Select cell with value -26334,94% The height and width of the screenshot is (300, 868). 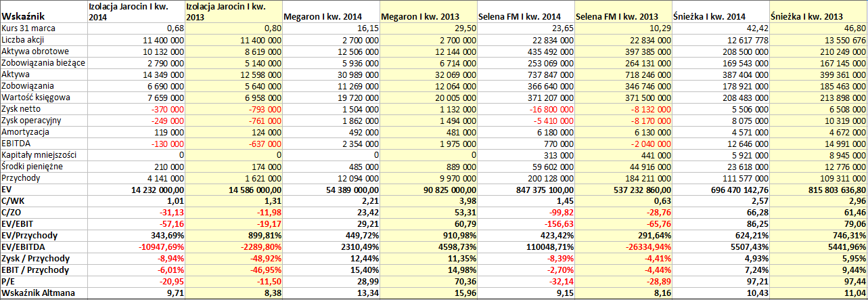[622, 247]
